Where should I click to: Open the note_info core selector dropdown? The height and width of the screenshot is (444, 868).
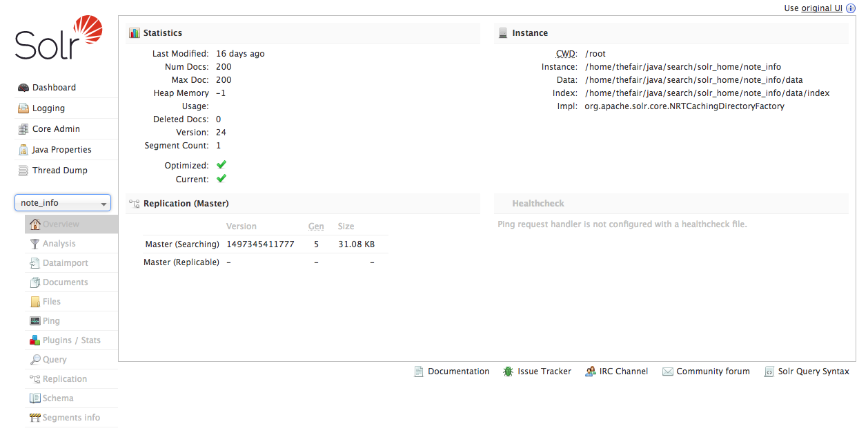63,203
